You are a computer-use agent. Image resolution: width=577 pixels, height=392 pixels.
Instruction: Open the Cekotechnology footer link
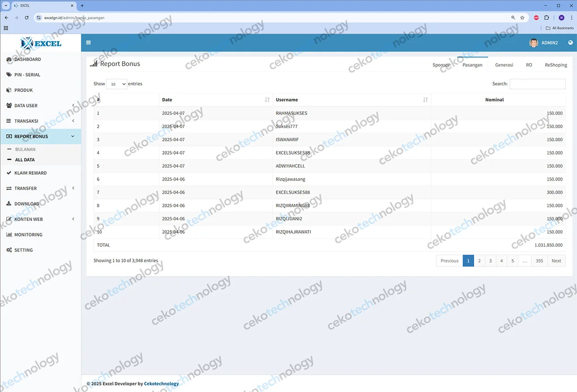point(161,384)
